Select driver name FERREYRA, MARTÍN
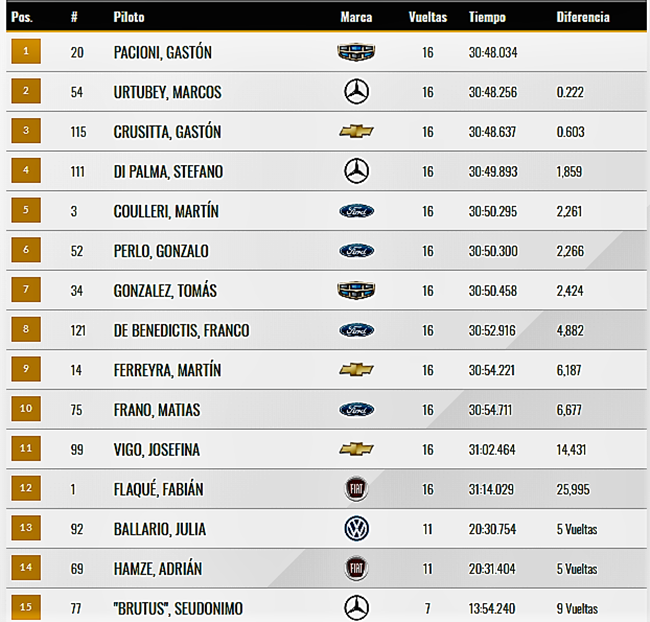 coord(167,370)
